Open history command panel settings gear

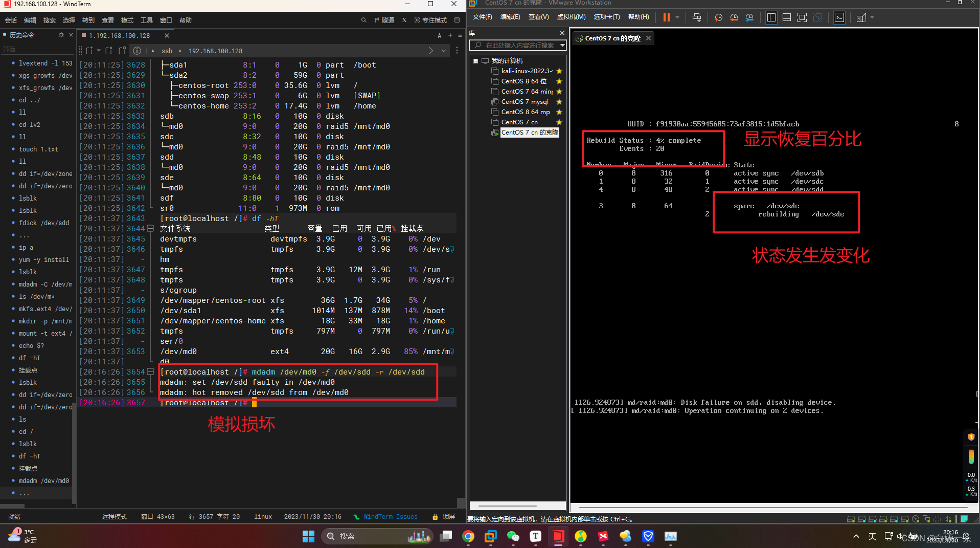[61, 35]
